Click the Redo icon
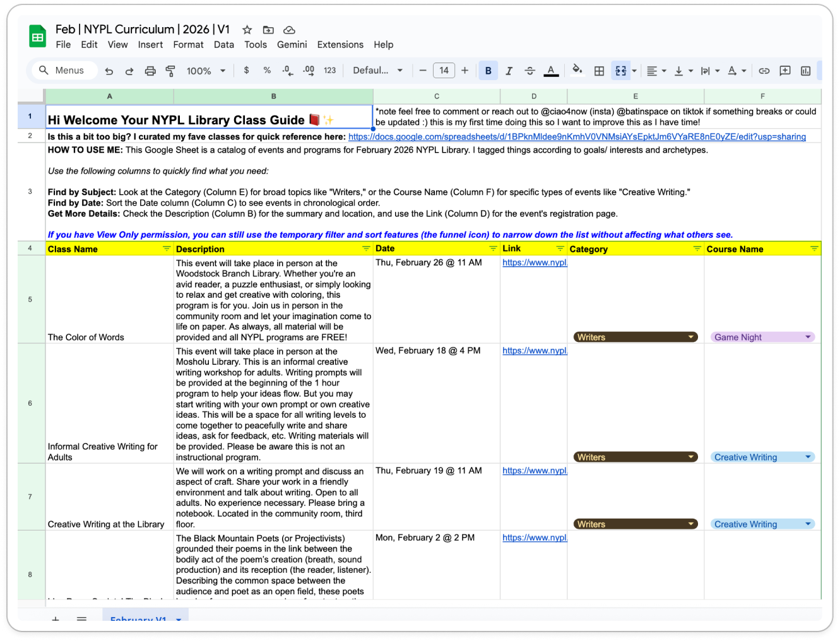 click(x=129, y=71)
